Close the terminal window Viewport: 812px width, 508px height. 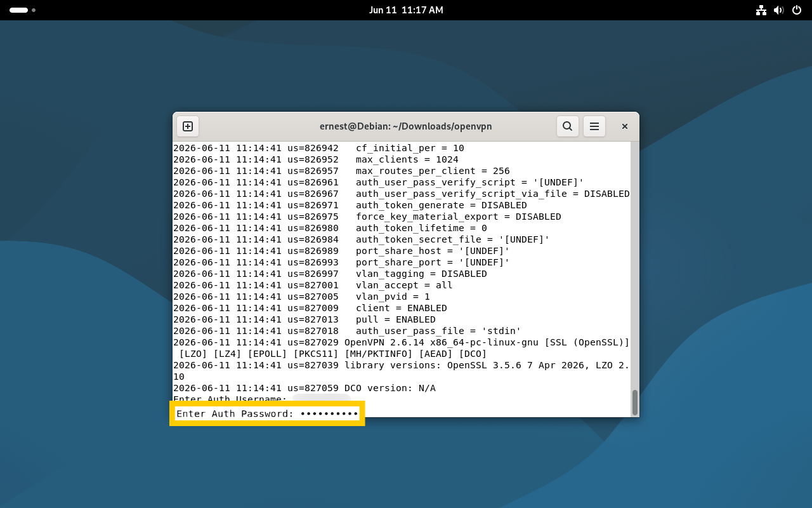(625, 126)
